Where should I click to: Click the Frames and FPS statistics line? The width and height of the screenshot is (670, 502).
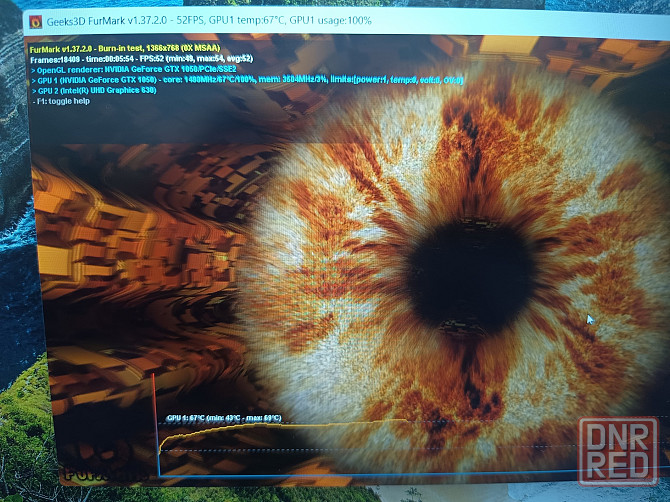tap(141, 59)
